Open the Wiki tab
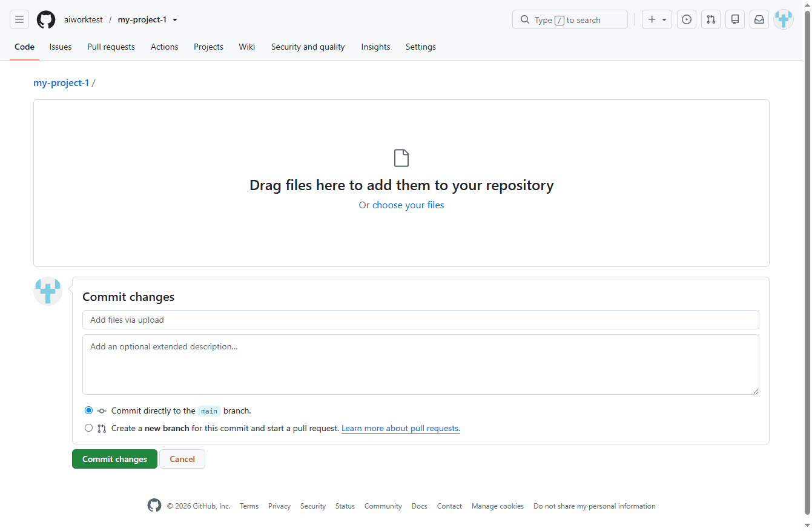The height and width of the screenshot is (531, 812). tap(246, 47)
